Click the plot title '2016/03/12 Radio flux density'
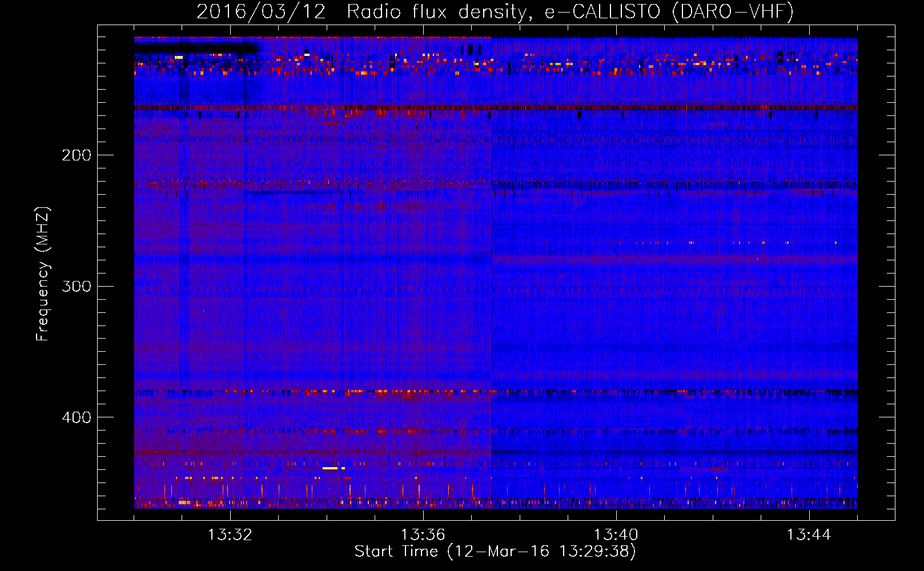 [x=360, y=11]
